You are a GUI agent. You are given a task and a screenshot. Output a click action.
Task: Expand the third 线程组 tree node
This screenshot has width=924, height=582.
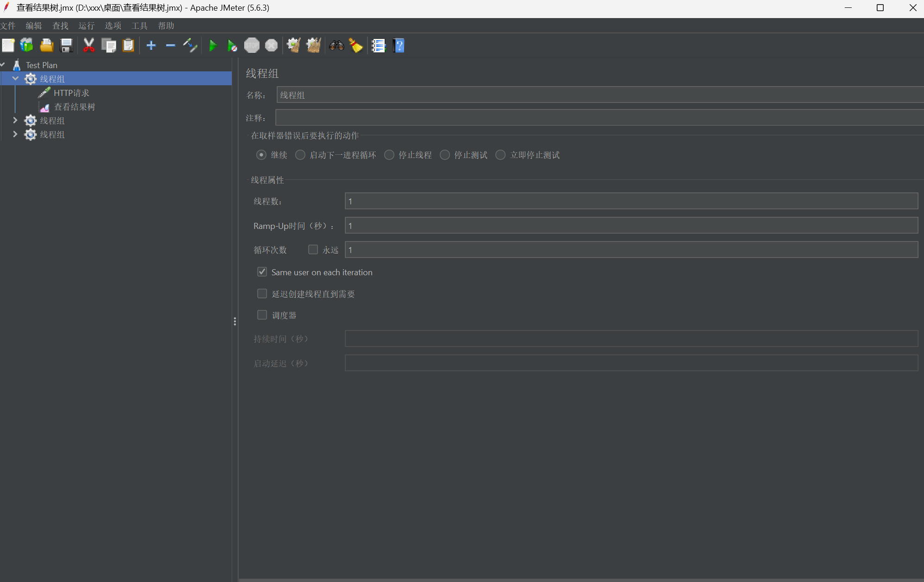coord(15,134)
